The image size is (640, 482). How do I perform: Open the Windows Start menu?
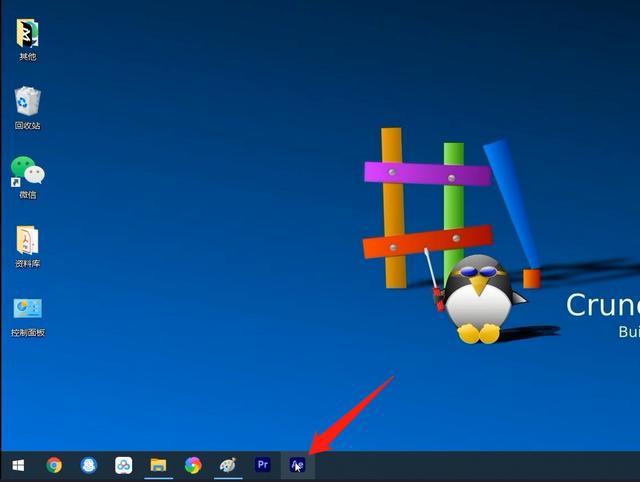click(x=18, y=465)
